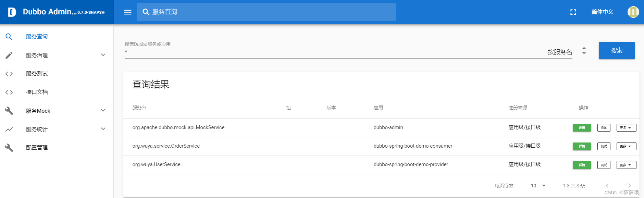
Task: Click the Dubbo Admin logo icon
Action: coord(12,12)
